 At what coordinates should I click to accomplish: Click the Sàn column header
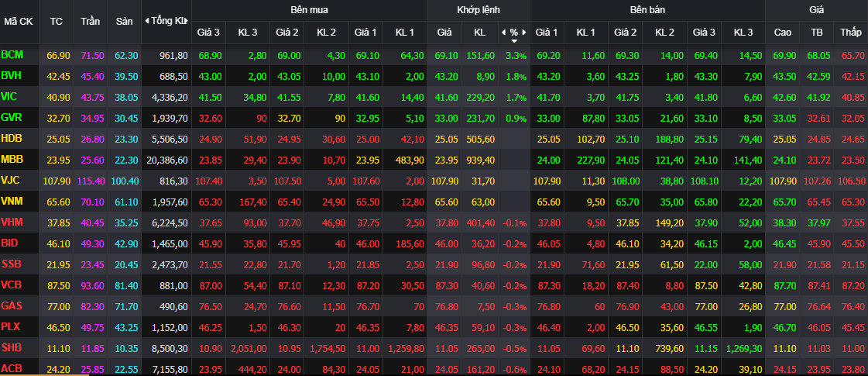pos(125,22)
